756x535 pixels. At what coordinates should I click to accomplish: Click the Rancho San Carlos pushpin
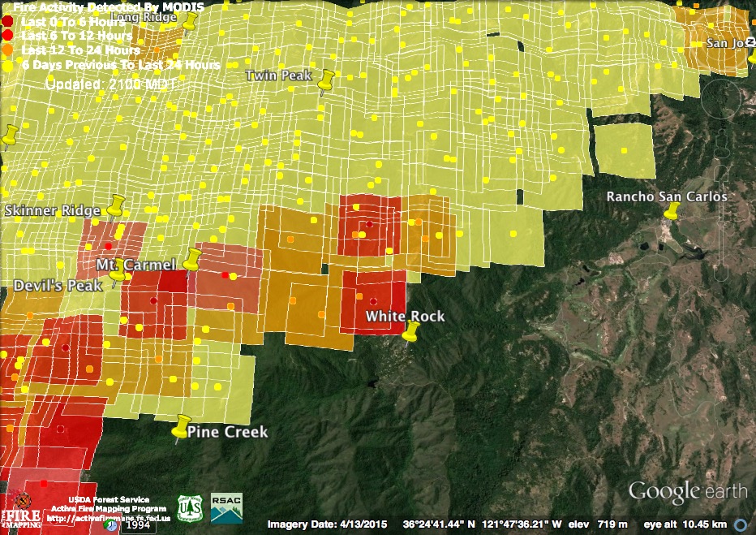pos(672,211)
